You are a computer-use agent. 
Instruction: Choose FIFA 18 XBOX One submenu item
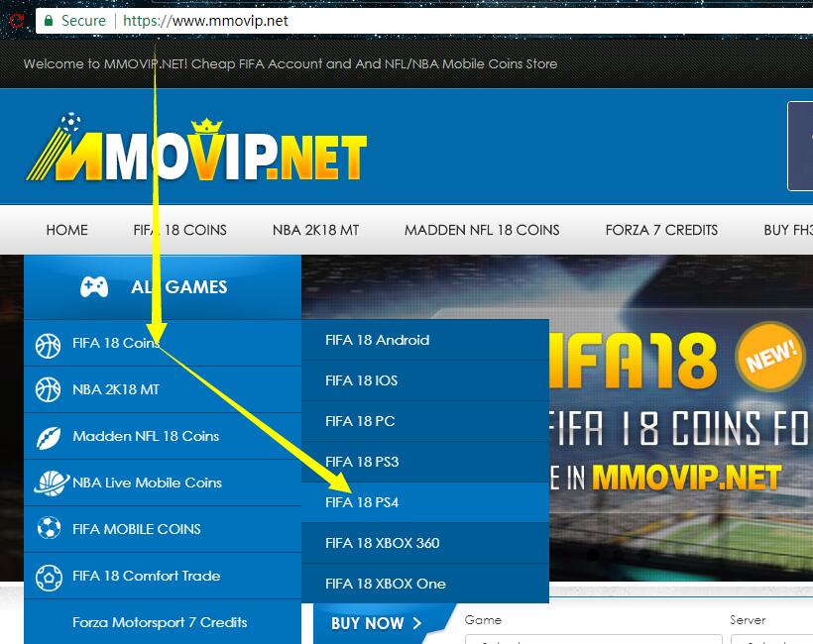pos(425,584)
